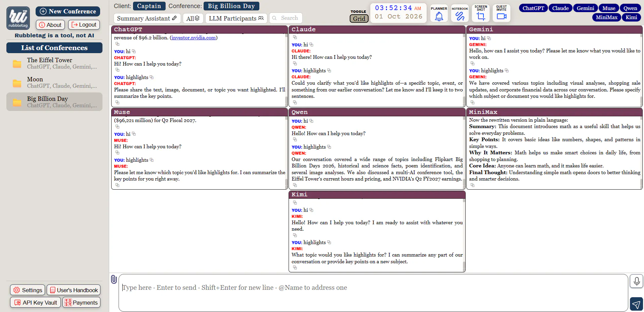Copy Muse's 'Please let me know' reply
This screenshot has width=644, height=312.
tap(117, 185)
